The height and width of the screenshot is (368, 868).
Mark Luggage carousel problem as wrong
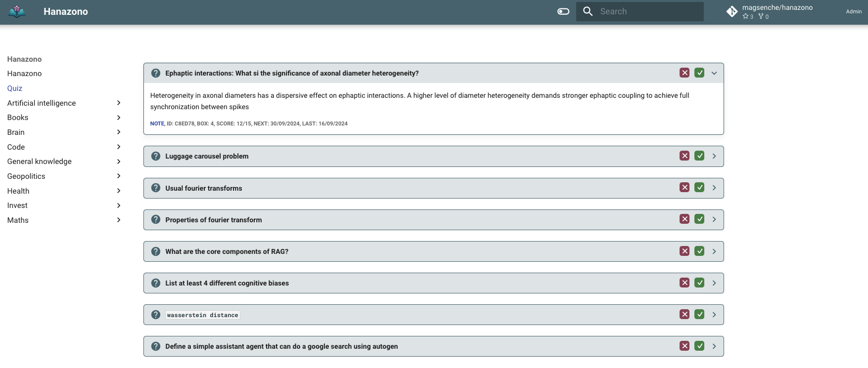684,156
